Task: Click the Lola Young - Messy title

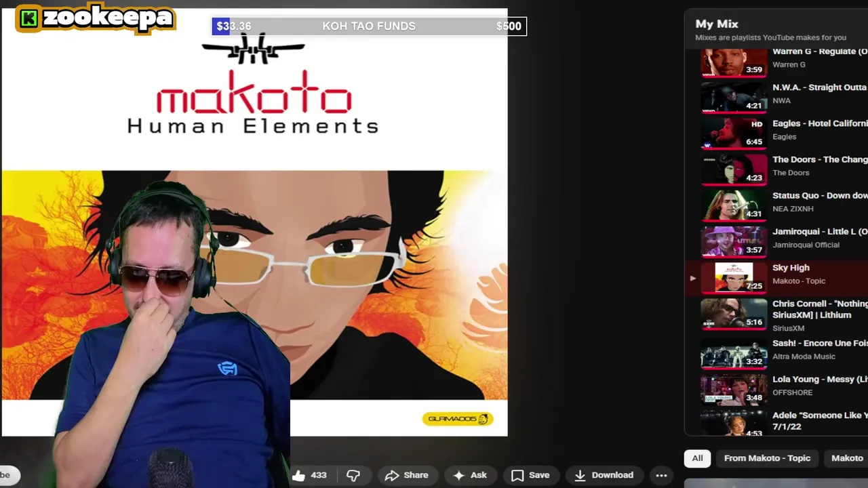Action: (820, 380)
